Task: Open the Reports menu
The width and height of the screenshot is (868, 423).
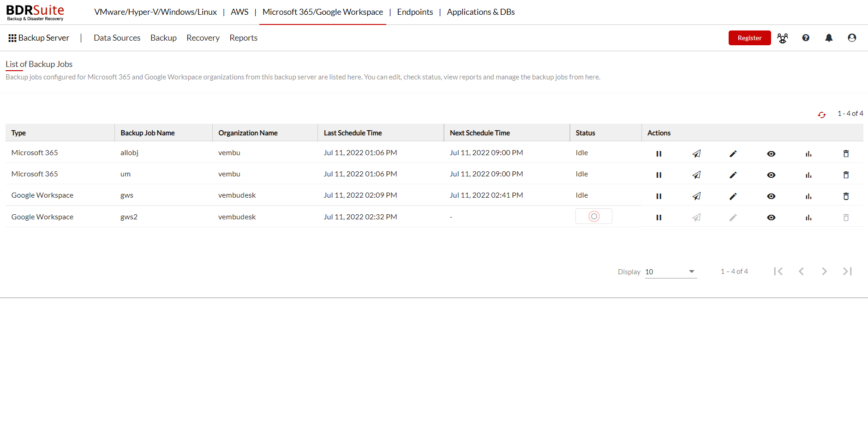Action: pos(243,38)
